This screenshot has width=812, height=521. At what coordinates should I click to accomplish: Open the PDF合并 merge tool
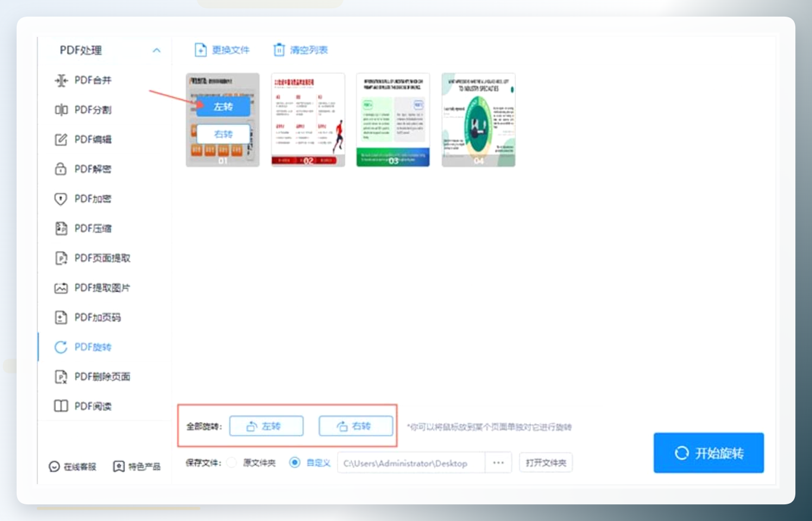tap(83, 80)
